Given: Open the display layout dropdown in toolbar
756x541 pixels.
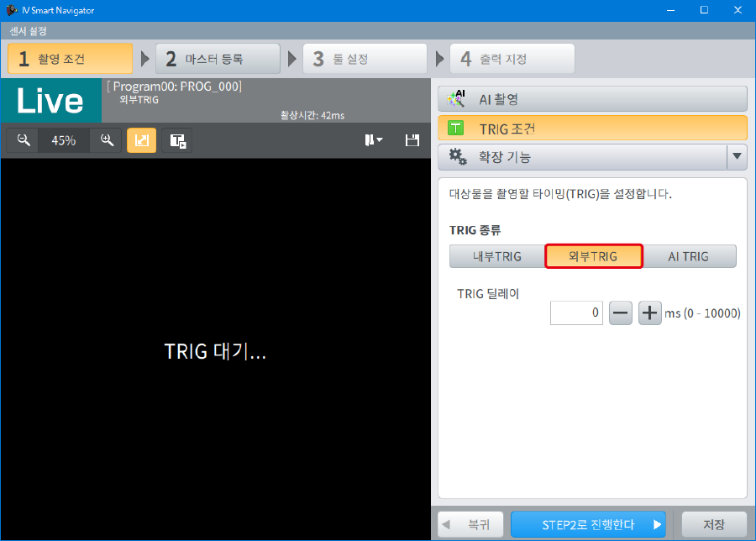Looking at the screenshot, I should (374, 140).
